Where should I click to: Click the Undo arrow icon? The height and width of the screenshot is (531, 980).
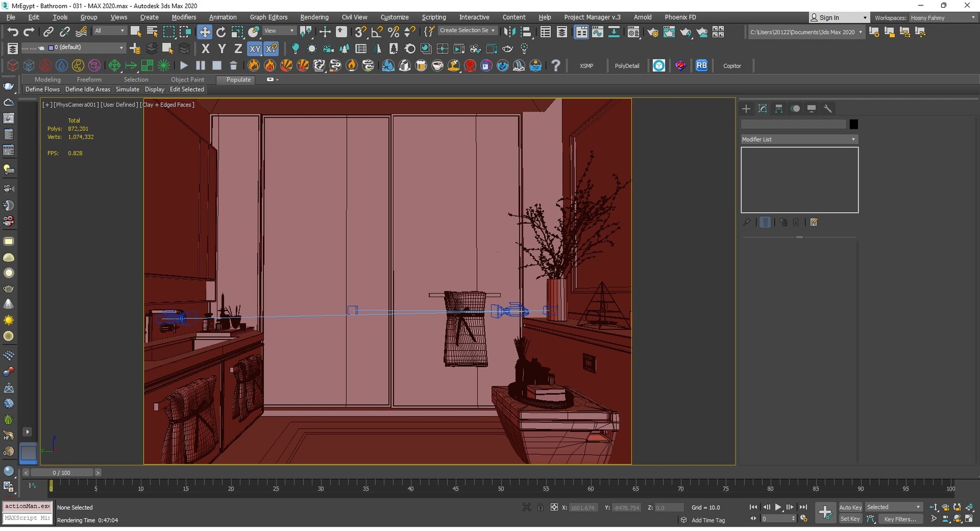[x=12, y=32]
